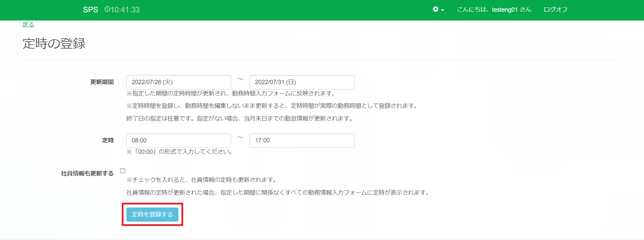
Task: Open the gear settings menu icon
Action: pos(435,9)
